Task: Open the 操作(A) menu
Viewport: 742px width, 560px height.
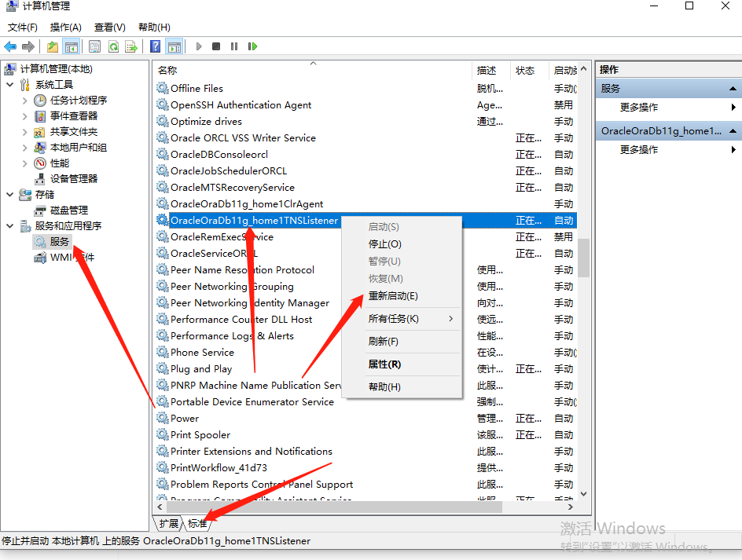Action: click(x=66, y=27)
